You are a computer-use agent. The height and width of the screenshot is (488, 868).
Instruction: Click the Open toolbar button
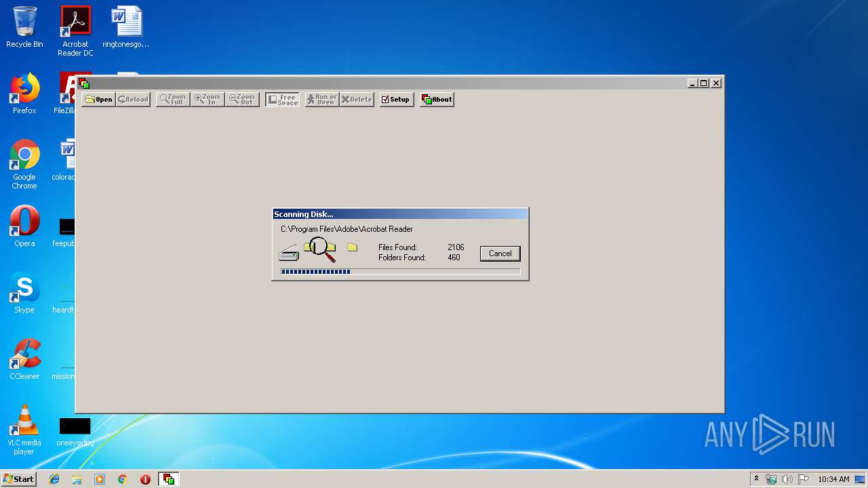coord(98,100)
